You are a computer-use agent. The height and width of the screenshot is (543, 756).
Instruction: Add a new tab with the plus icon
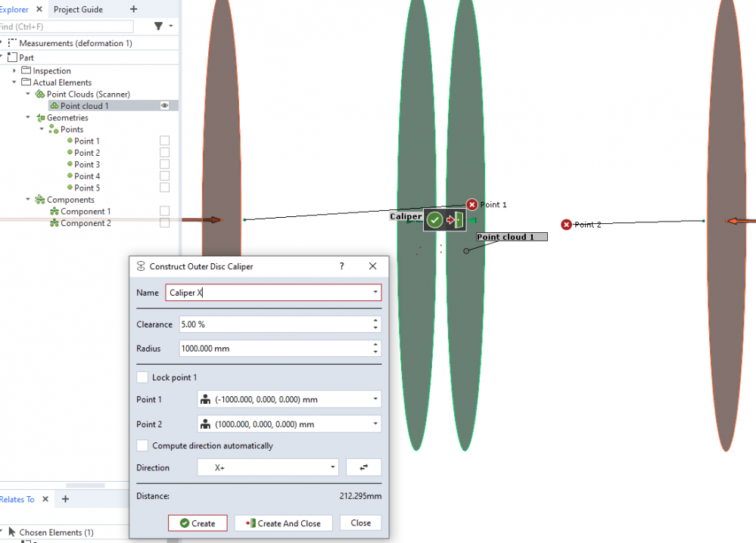click(134, 9)
